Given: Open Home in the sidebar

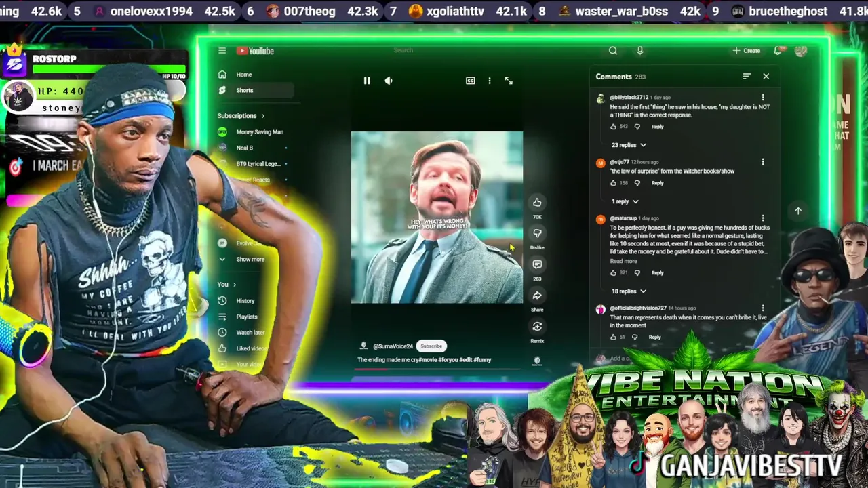Looking at the screenshot, I should (254, 75).
